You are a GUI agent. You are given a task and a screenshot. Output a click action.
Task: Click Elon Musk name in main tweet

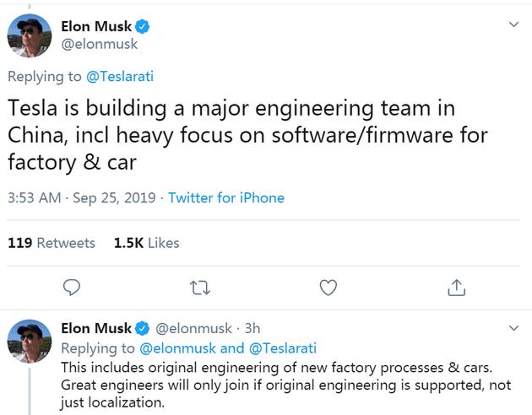click(96, 26)
